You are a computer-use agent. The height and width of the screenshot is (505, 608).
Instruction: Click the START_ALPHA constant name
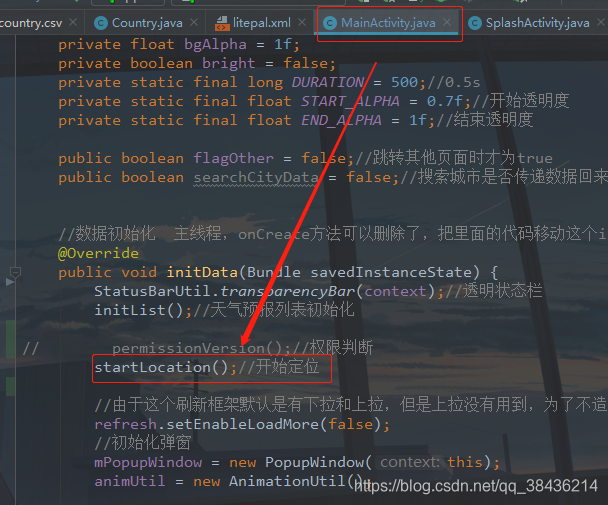click(x=350, y=101)
